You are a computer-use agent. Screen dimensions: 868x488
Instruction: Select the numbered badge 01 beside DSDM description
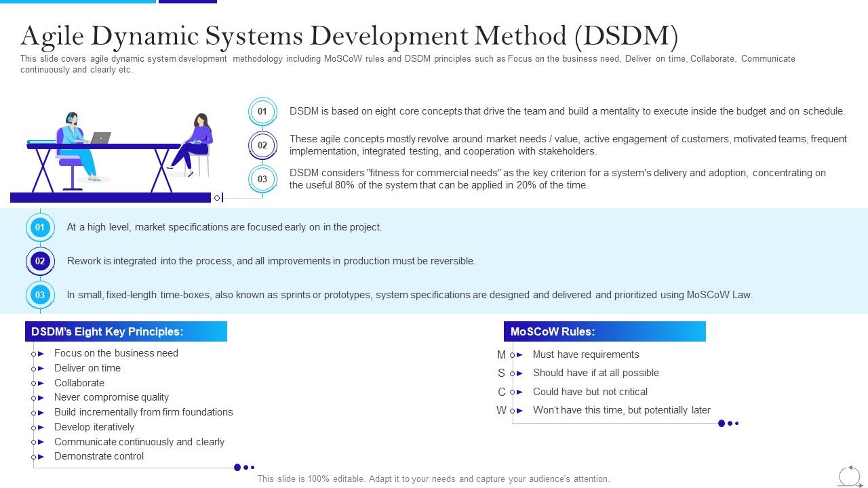(x=262, y=111)
